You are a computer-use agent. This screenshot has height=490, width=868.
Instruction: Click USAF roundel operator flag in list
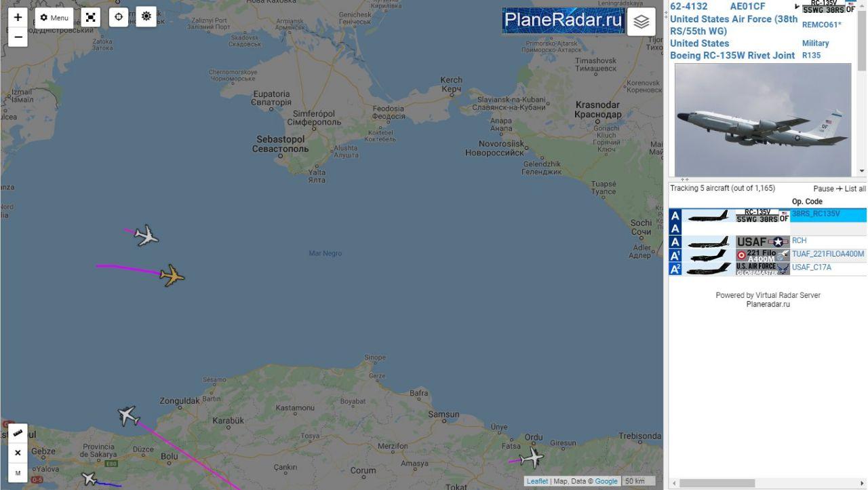[x=762, y=242]
